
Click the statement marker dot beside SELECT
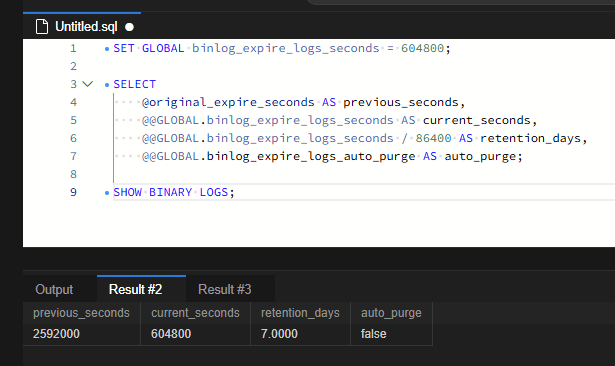click(107, 85)
